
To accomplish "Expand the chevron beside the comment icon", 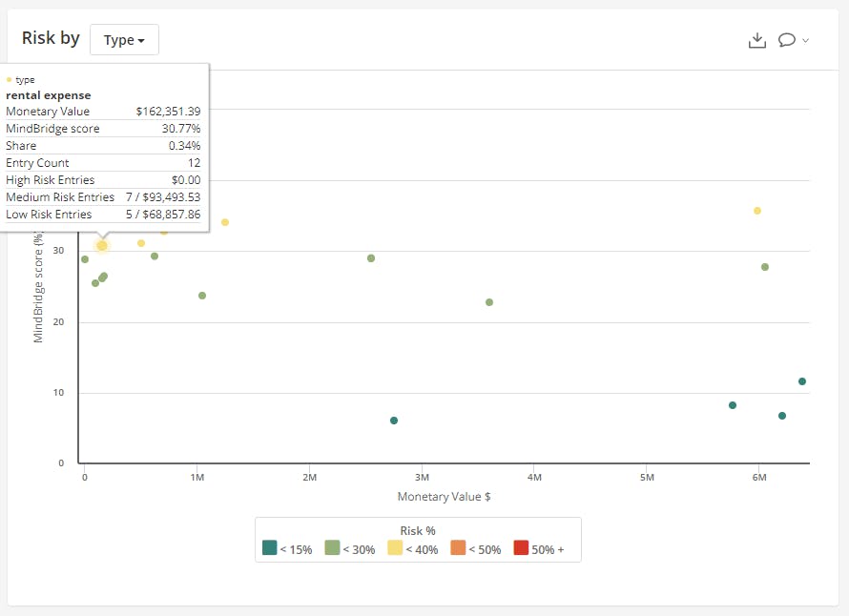I will tap(806, 40).
